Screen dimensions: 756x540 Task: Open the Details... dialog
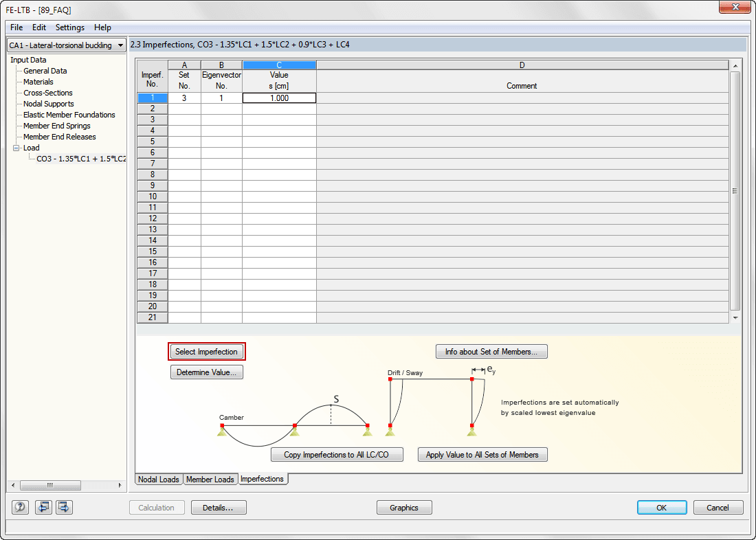click(219, 507)
